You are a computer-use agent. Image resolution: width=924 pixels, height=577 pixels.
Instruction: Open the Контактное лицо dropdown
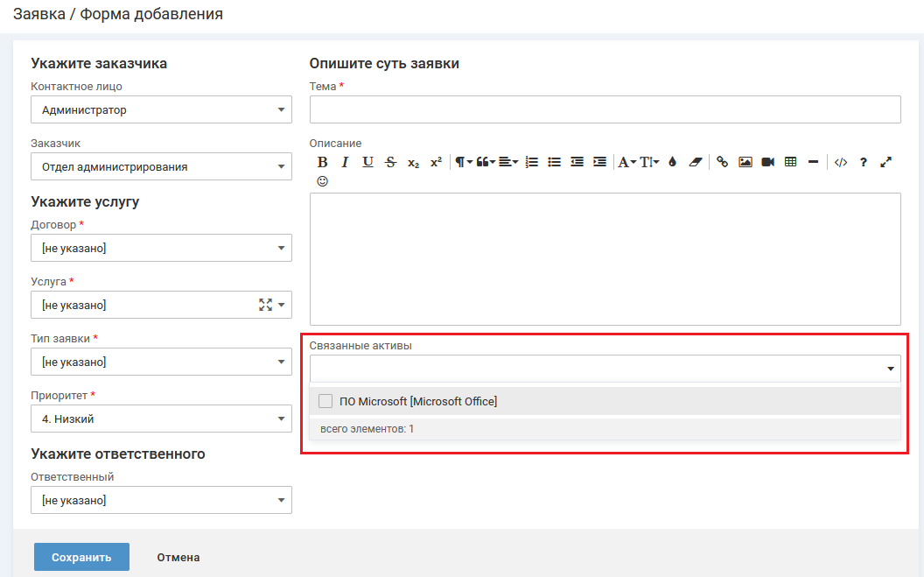point(161,110)
